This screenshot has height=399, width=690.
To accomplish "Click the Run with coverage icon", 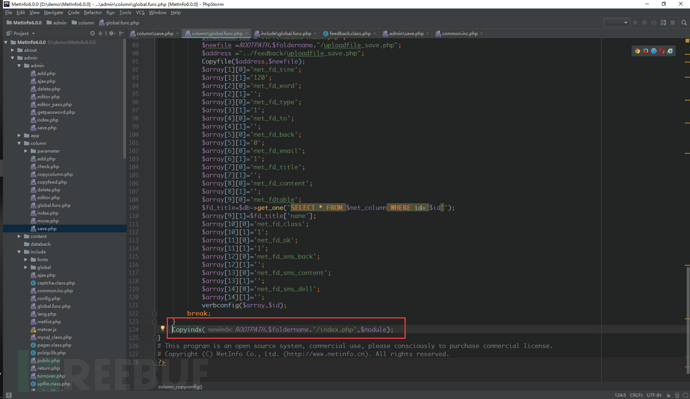I will (x=654, y=22).
